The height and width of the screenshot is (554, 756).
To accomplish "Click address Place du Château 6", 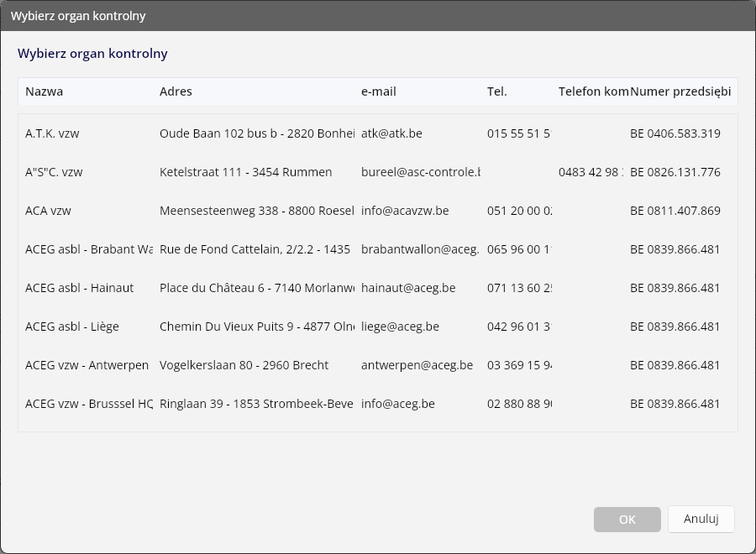I will pyautogui.click(x=257, y=288).
